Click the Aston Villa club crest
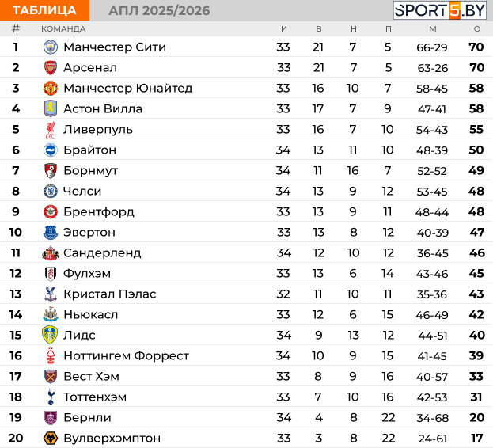 pos(51,108)
